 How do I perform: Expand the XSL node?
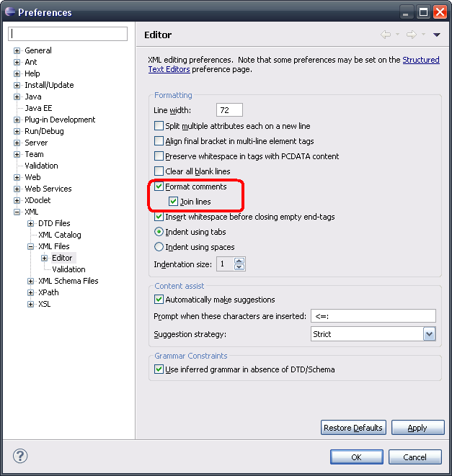point(30,305)
